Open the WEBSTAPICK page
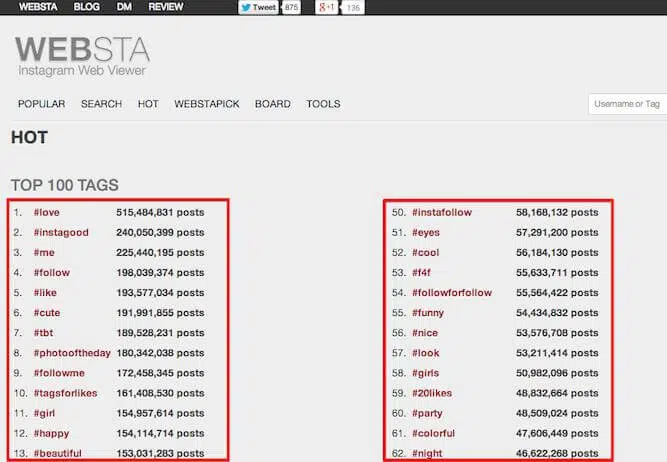This screenshot has width=667, height=462. click(x=206, y=104)
